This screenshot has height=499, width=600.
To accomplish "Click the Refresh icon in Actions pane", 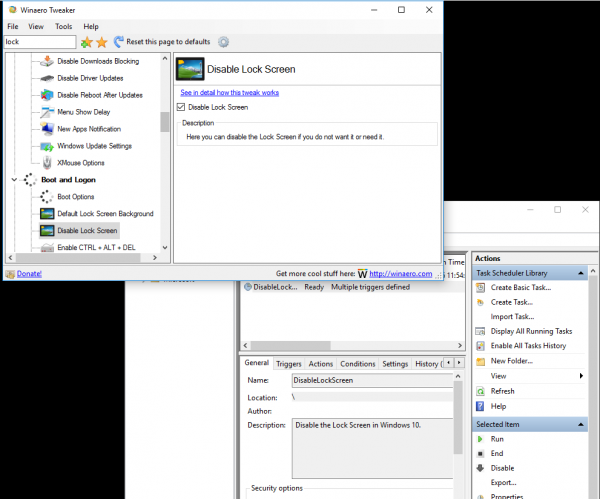I will pos(480,391).
